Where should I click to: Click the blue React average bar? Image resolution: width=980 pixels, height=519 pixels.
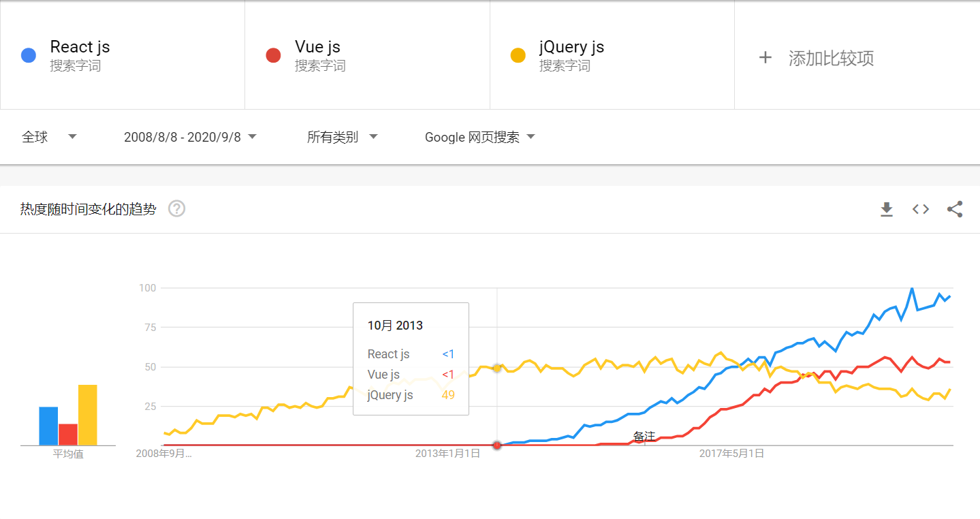pos(48,426)
